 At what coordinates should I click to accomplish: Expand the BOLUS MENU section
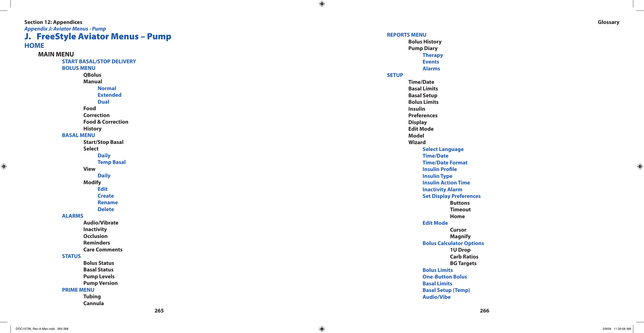pyautogui.click(x=78, y=67)
